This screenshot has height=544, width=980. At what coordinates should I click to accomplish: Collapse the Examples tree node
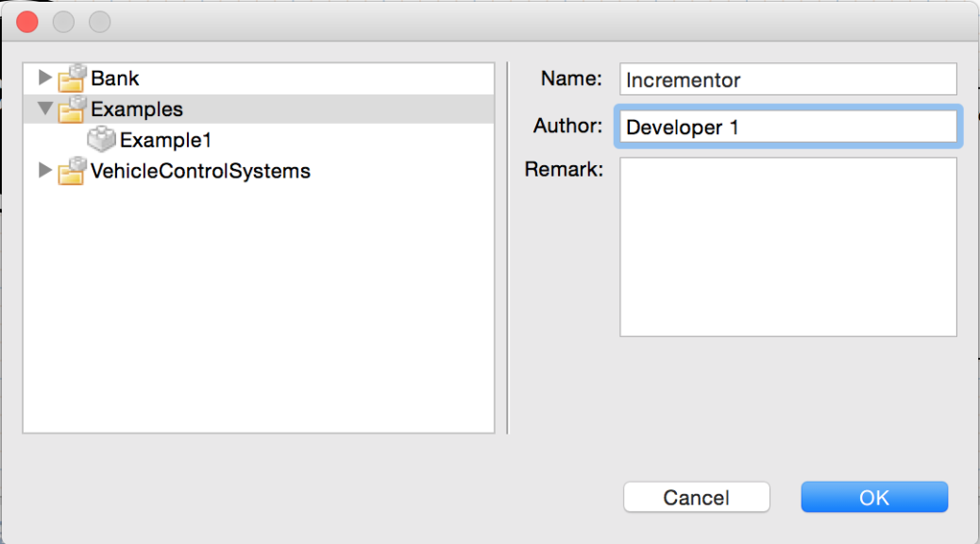point(44,109)
